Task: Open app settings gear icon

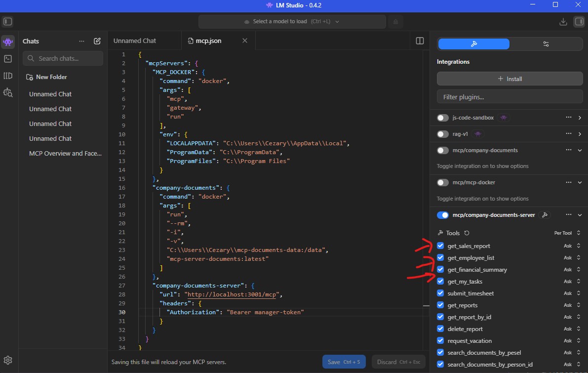Action: click(8, 360)
